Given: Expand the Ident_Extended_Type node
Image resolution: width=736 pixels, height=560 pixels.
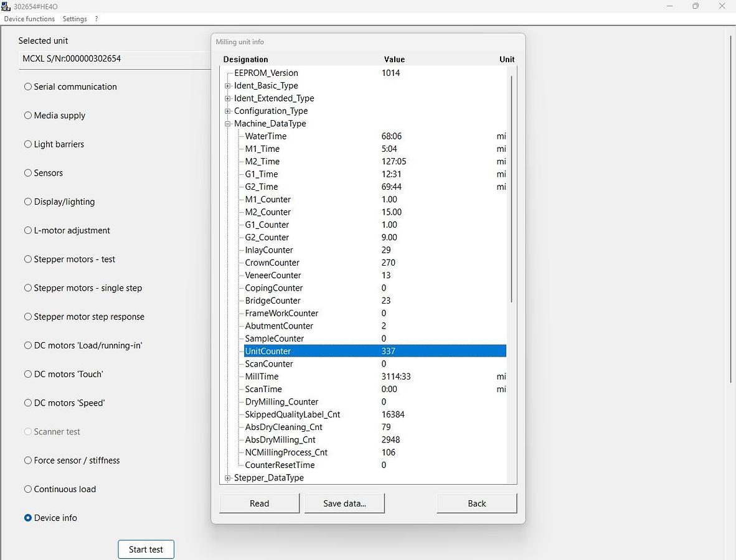Looking at the screenshot, I should tap(228, 98).
